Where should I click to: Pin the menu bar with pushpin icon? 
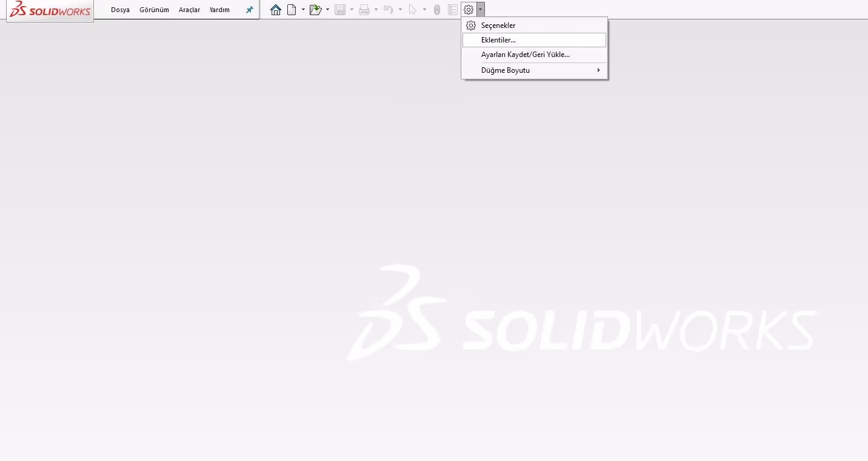249,10
